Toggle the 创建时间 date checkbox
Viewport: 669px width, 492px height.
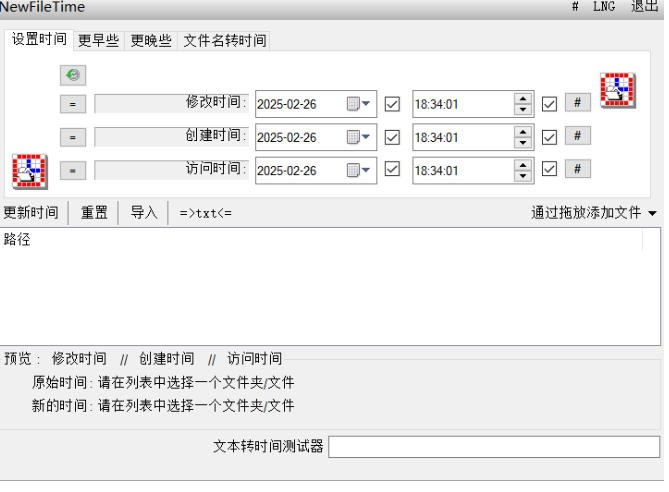(392, 137)
